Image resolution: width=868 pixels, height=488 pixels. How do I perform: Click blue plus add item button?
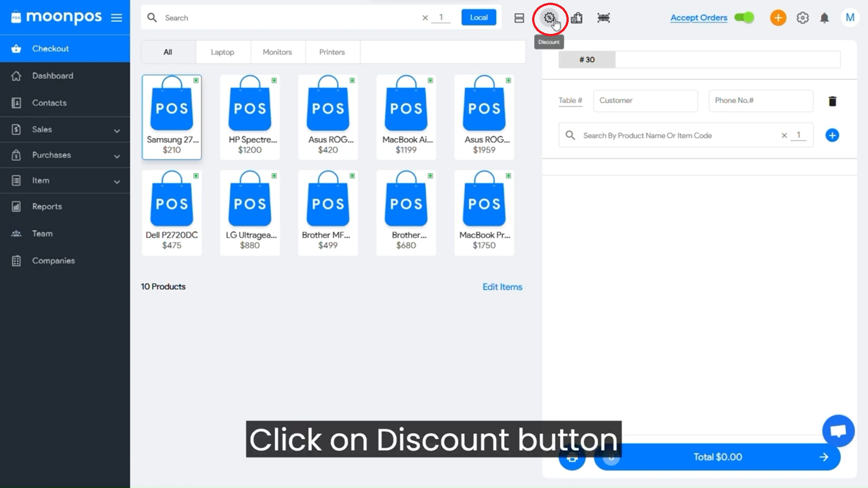pyautogui.click(x=832, y=135)
